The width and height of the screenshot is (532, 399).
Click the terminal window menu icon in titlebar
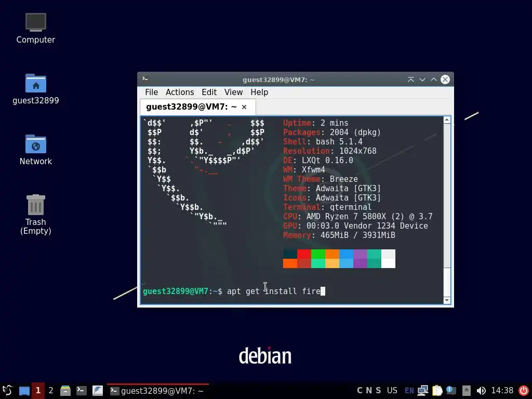[x=145, y=79]
